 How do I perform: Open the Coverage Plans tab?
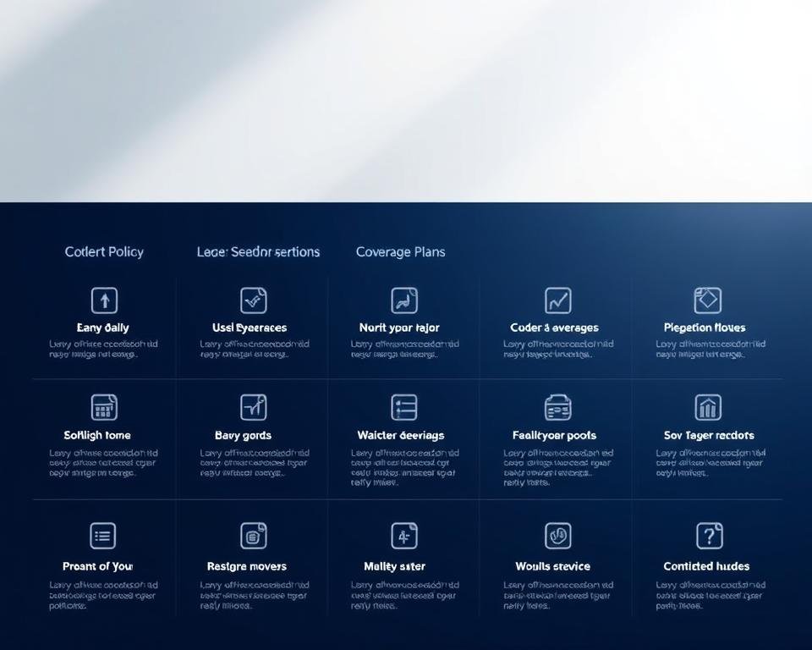[400, 252]
